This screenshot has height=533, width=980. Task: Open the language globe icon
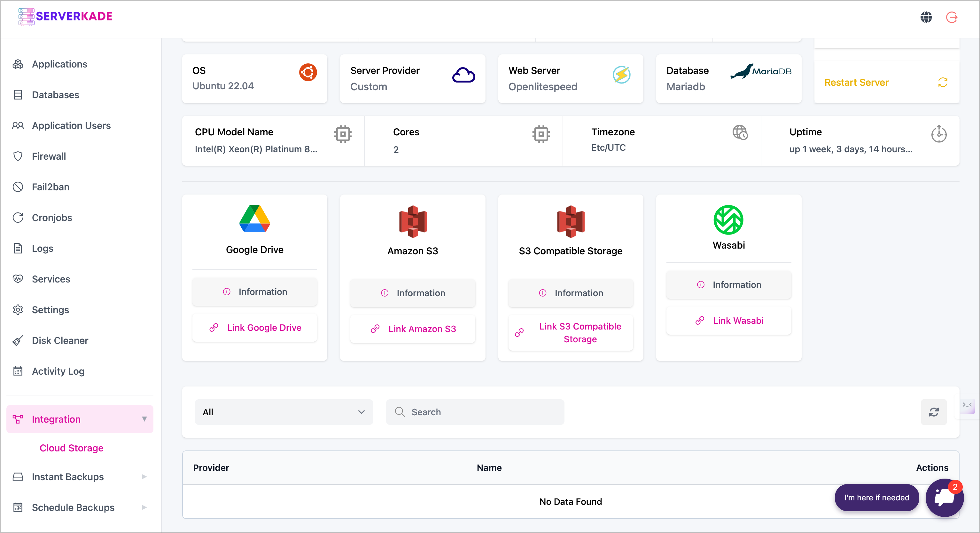point(926,17)
